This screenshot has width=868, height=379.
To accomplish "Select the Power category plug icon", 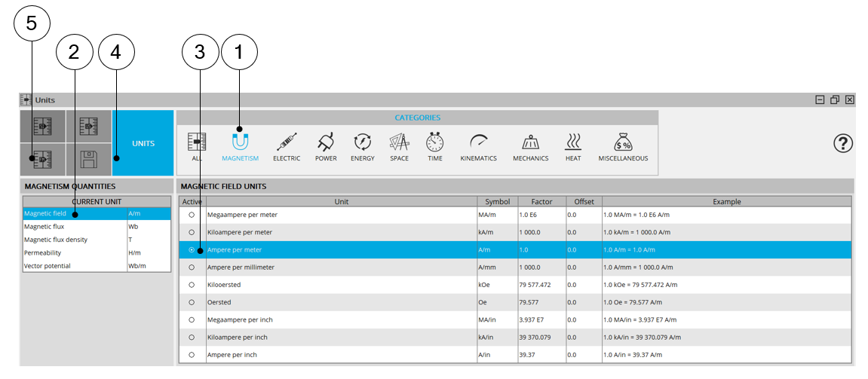I will click(326, 146).
